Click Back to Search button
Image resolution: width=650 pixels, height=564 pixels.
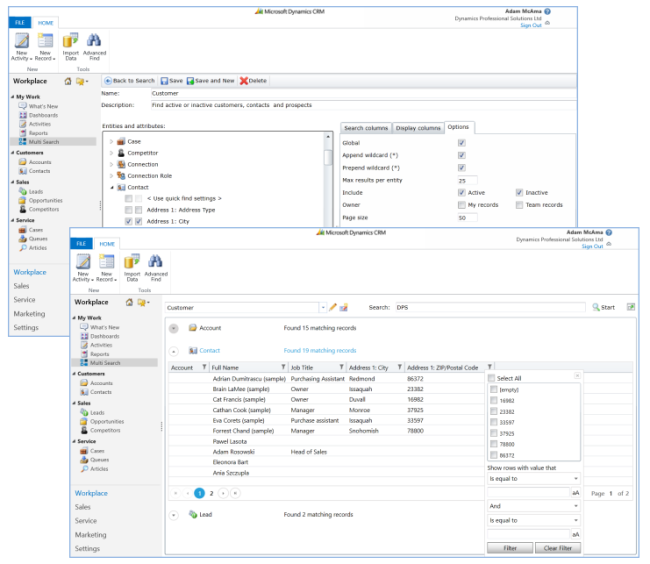coord(129,81)
